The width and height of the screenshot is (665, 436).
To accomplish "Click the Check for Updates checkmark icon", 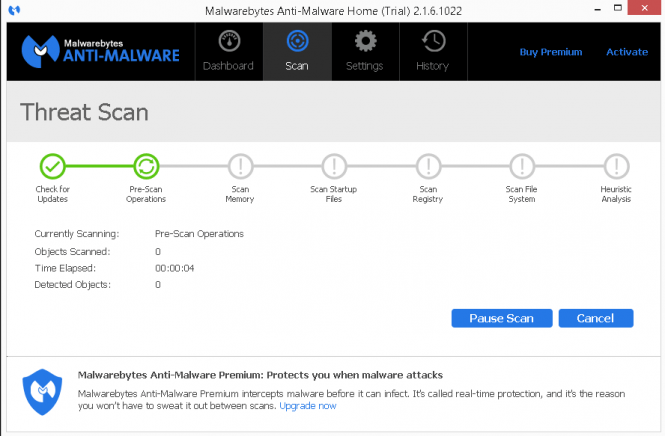I will [53, 166].
